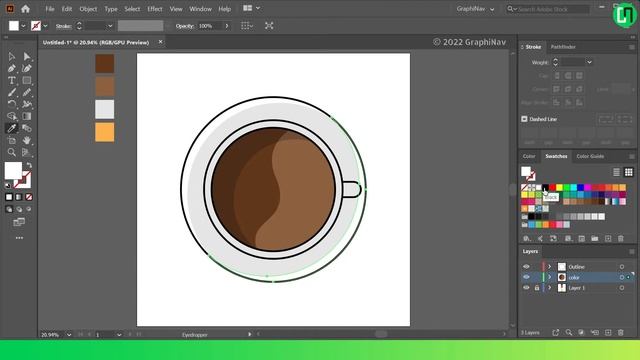Click Locate Object magnifier in Layers panel

pos(569,333)
